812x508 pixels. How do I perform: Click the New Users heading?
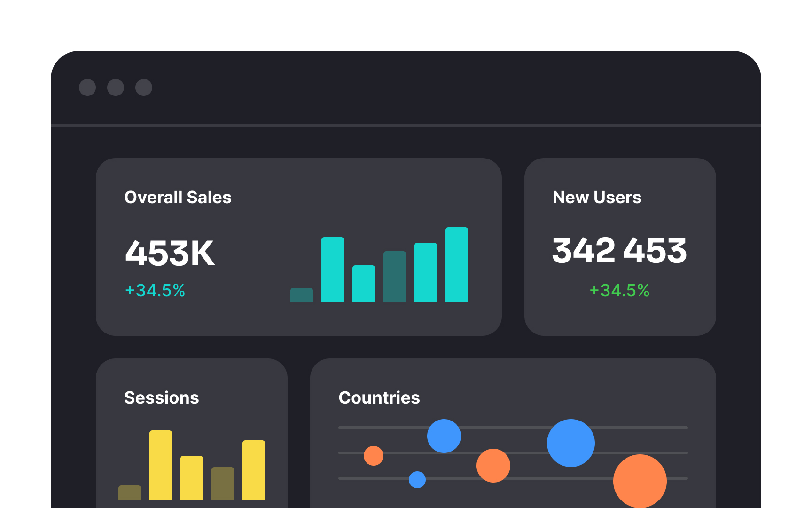(x=597, y=198)
